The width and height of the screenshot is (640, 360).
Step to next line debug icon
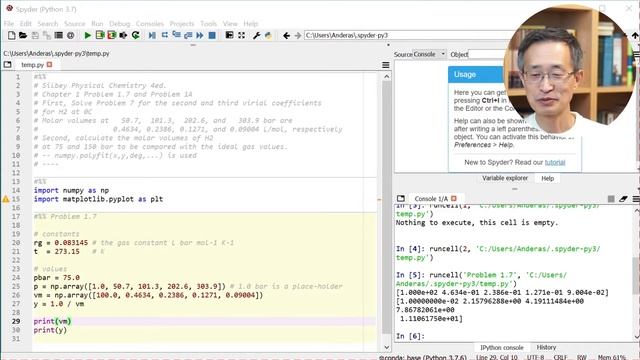[164, 36]
